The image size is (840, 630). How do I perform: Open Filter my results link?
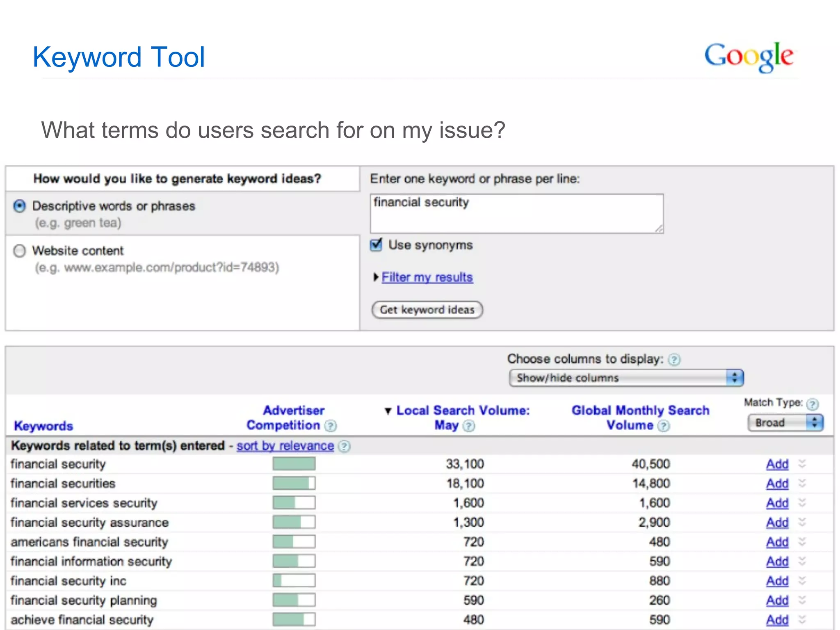click(x=427, y=278)
